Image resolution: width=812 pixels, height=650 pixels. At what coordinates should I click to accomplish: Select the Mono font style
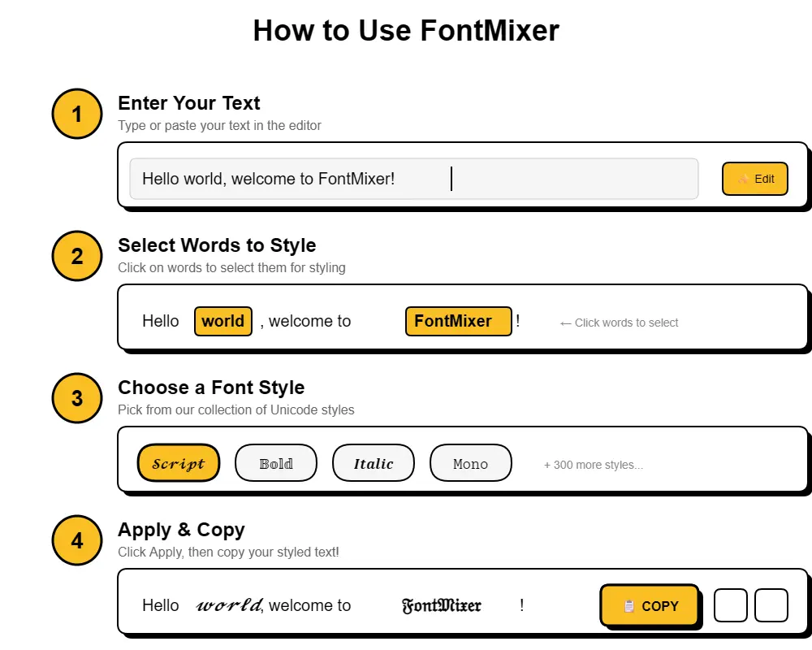pyautogui.click(x=470, y=463)
